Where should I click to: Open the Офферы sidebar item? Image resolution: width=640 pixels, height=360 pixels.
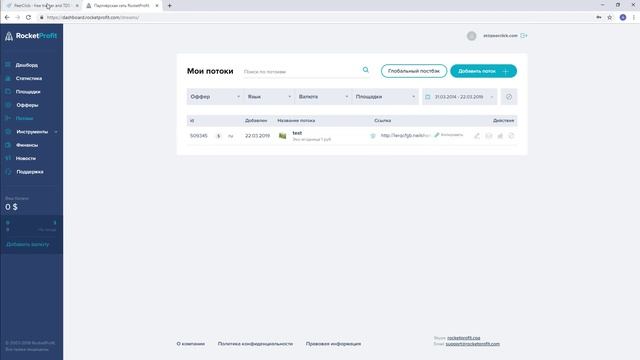point(27,105)
